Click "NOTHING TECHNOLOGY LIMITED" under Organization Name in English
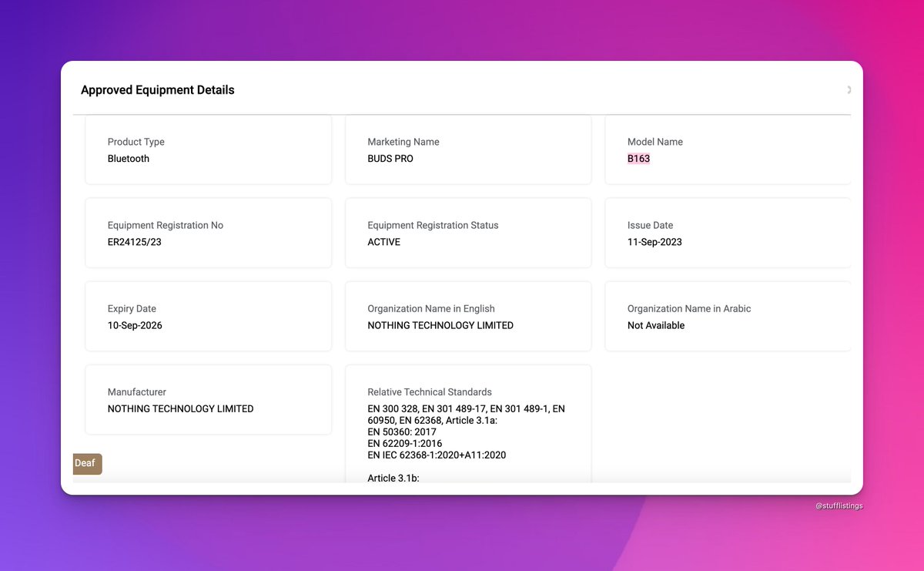924x571 pixels. (440, 325)
